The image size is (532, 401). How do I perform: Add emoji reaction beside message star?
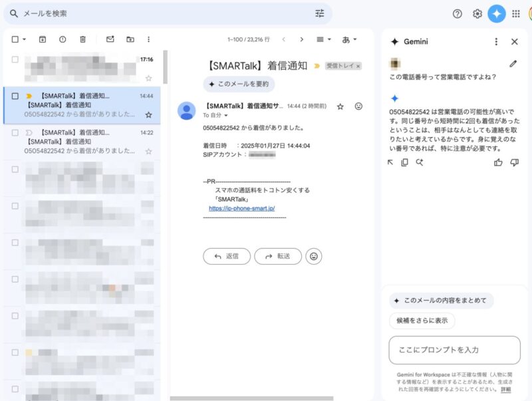click(x=358, y=106)
